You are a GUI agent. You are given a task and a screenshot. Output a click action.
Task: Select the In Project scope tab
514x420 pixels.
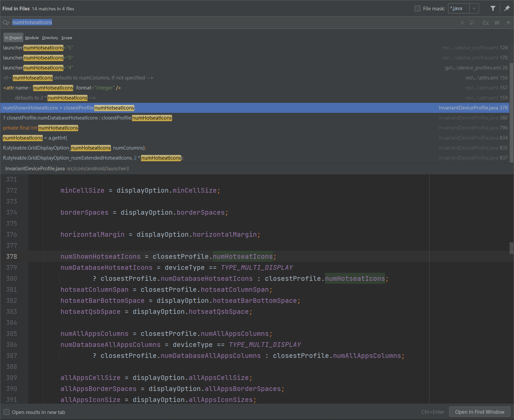tap(13, 38)
